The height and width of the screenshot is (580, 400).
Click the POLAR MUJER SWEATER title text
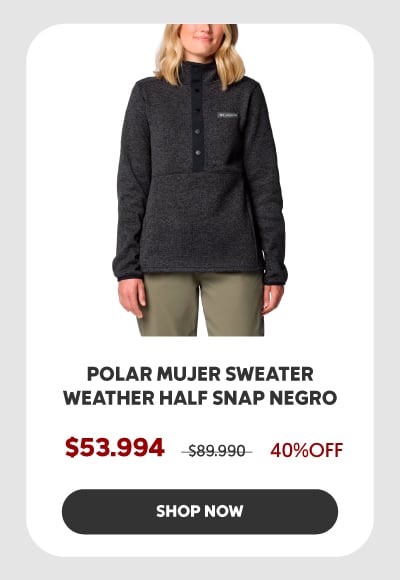[x=200, y=374]
